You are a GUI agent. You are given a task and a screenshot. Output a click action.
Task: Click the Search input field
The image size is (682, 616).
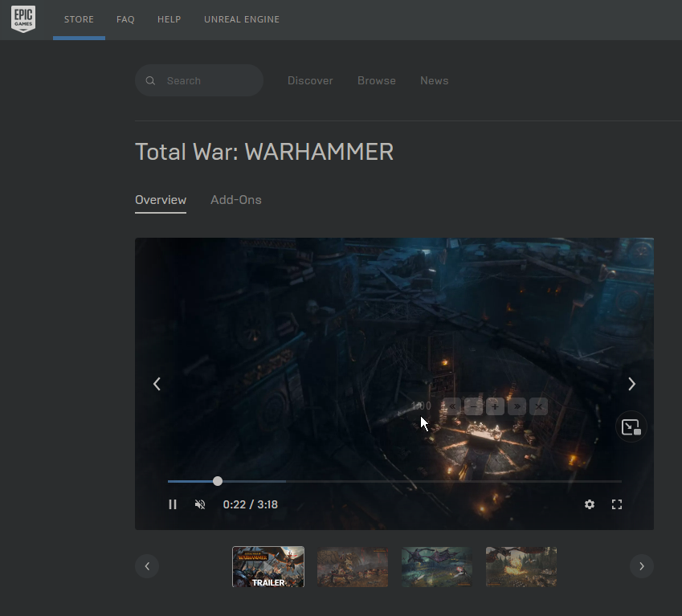pos(199,80)
